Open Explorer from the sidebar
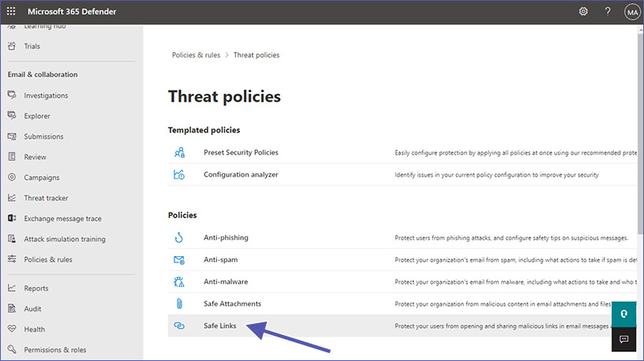The height and width of the screenshot is (361, 644). point(37,116)
